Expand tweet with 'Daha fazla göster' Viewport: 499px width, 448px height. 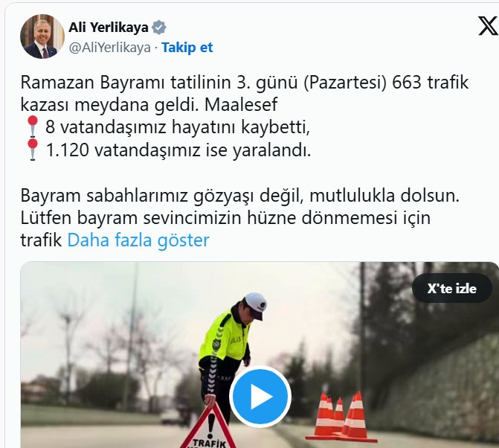[x=138, y=240]
